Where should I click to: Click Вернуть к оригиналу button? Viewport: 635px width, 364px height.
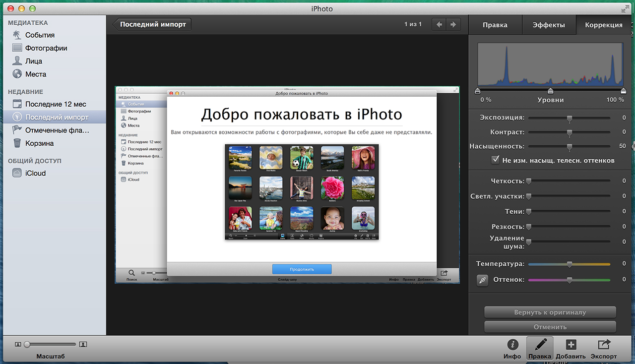click(550, 312)
